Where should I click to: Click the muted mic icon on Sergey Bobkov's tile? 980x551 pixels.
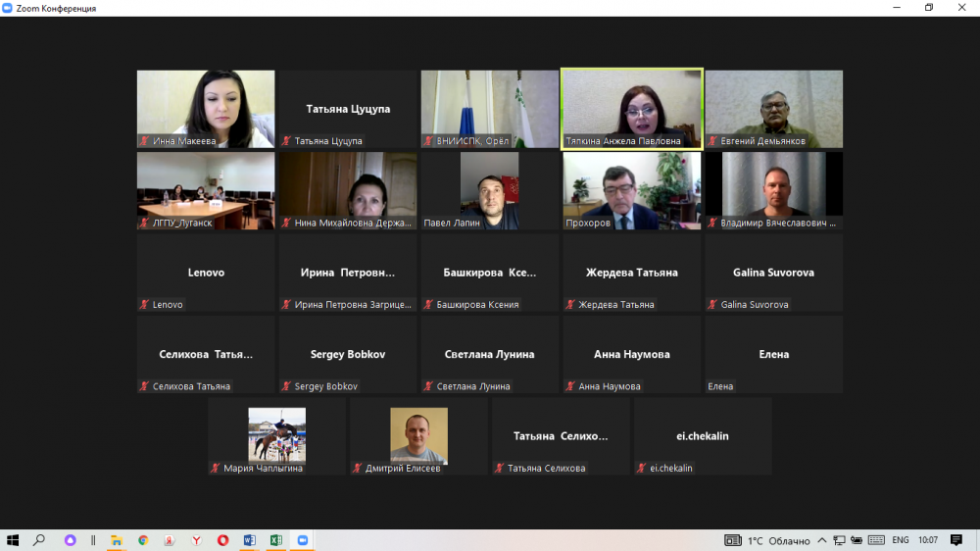point(286,386)
